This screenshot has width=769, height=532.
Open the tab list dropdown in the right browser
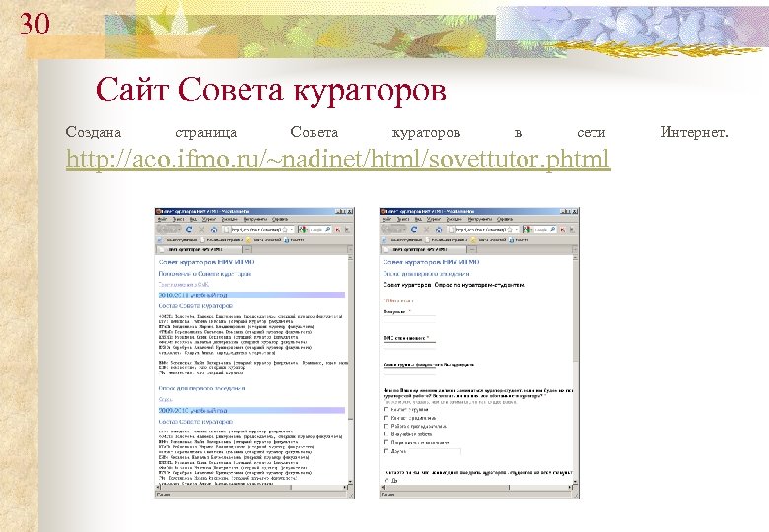(575, 250)
